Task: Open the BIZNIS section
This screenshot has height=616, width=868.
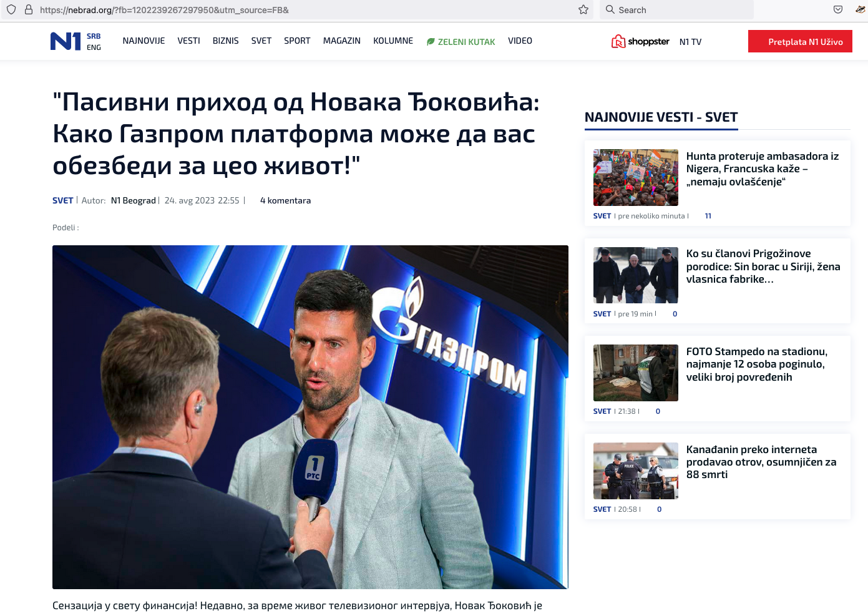Action: pos(225,41)
